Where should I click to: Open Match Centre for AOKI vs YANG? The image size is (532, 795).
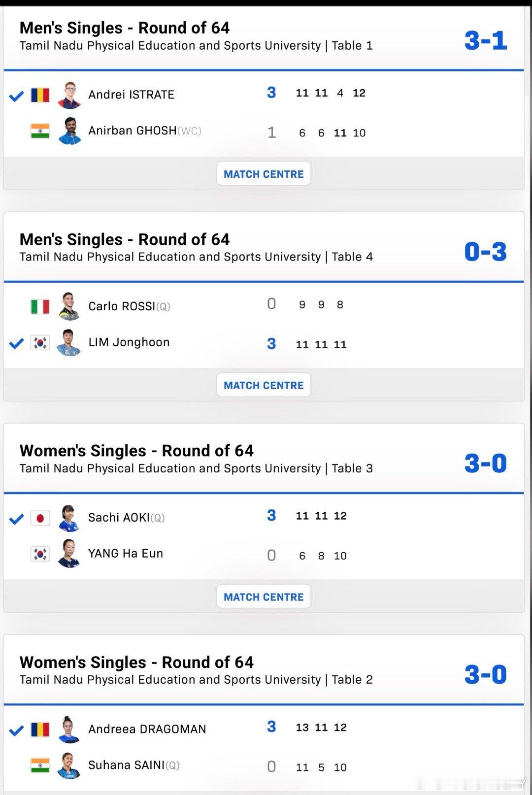pos(264,596)
